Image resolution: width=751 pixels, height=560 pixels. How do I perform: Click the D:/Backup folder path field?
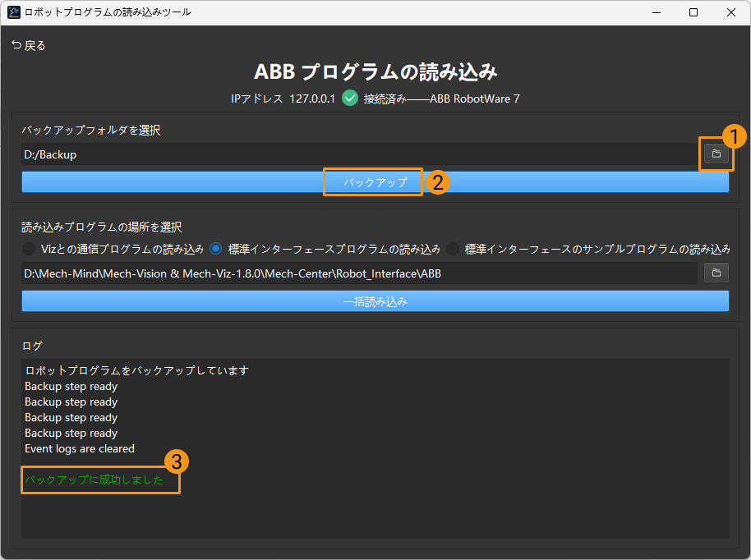pyautogui.click(x=359, y=154)
